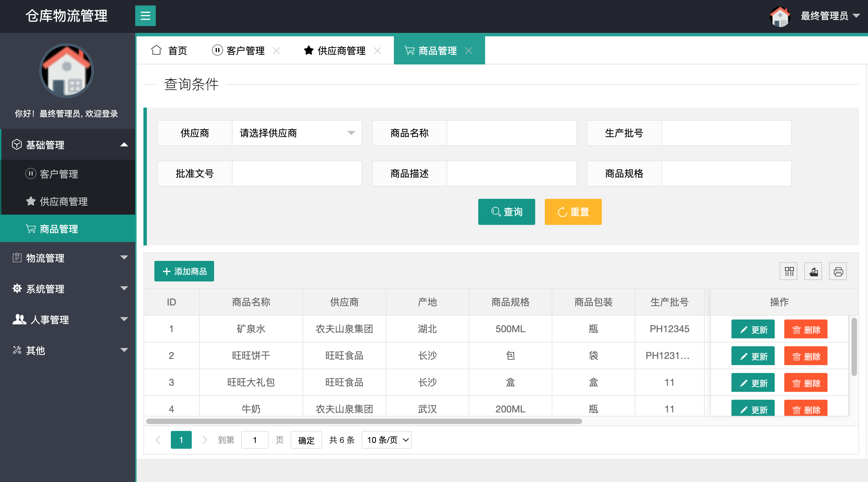The height and width of the screenshot is (482, 868).
Task: Click 更新 for 旺旺饼干 row
Action: coord(753,356)
